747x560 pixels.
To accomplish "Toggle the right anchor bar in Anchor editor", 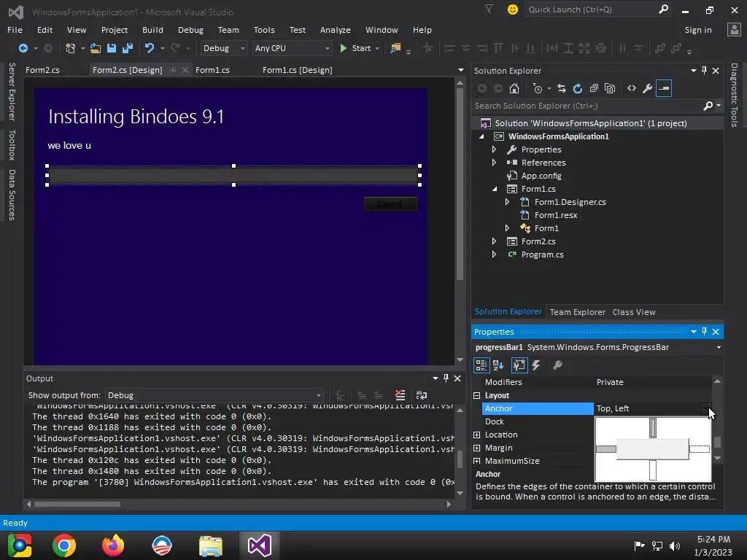I will (x=700, y=449).
